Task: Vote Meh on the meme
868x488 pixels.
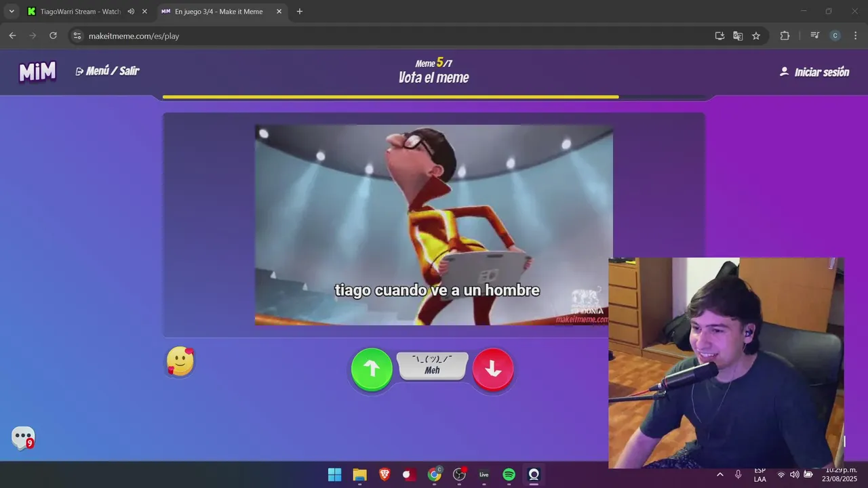Action: pyautogui.click(x=433, y=366)
